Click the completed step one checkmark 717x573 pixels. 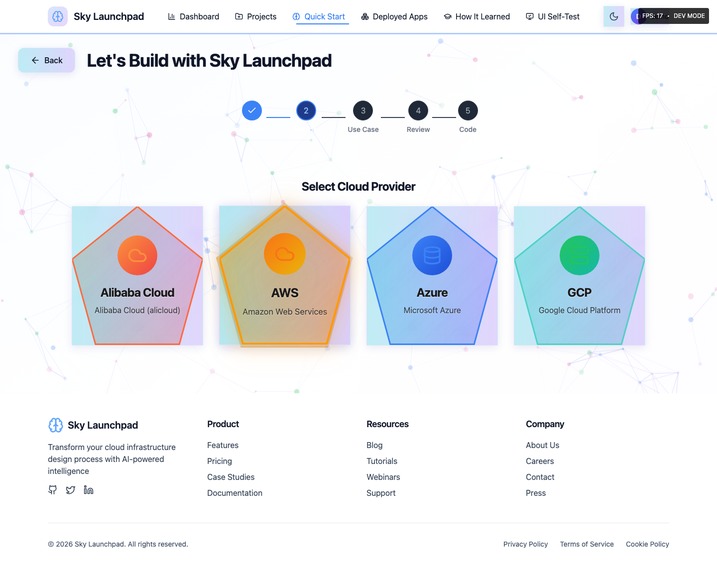252,110
